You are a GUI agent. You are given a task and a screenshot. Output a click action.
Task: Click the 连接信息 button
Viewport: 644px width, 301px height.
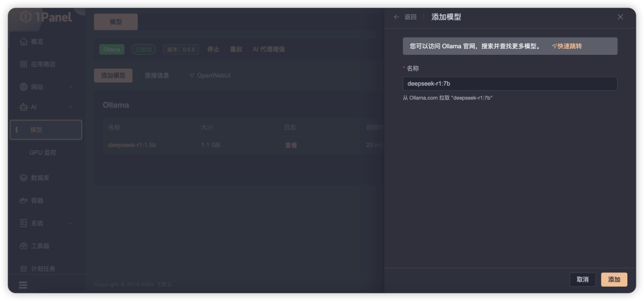(157, 76)
